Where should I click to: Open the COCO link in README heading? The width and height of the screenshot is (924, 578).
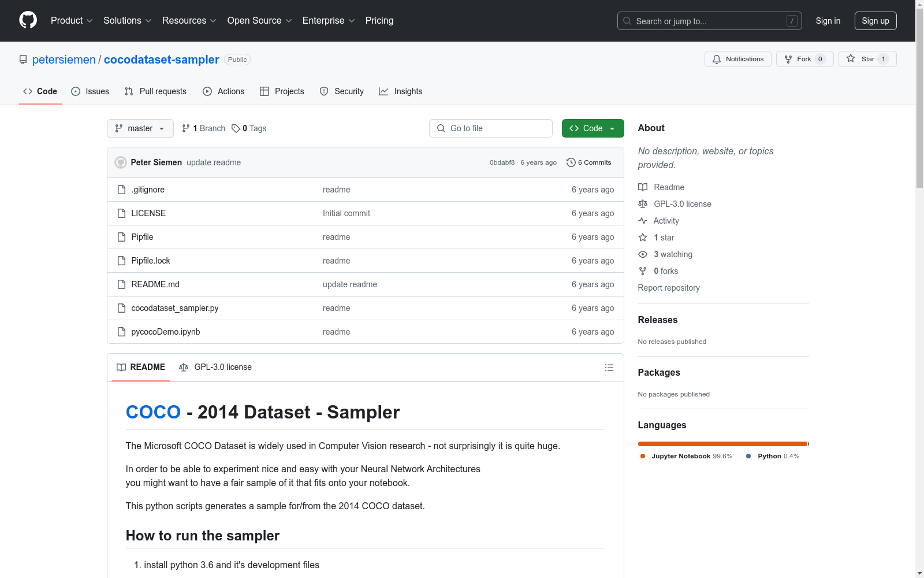tap(154, 412)
